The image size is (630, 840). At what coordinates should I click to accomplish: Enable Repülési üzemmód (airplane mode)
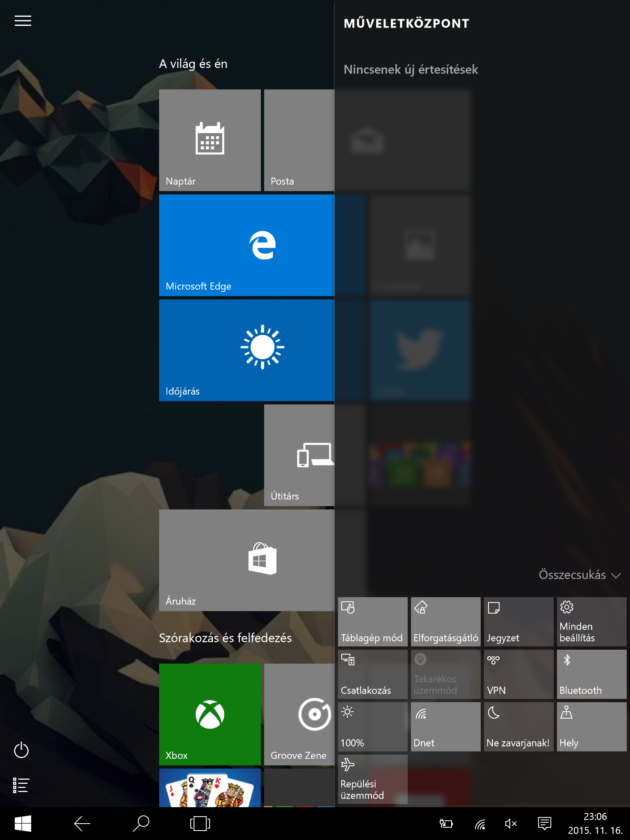(x=372, y=779)
